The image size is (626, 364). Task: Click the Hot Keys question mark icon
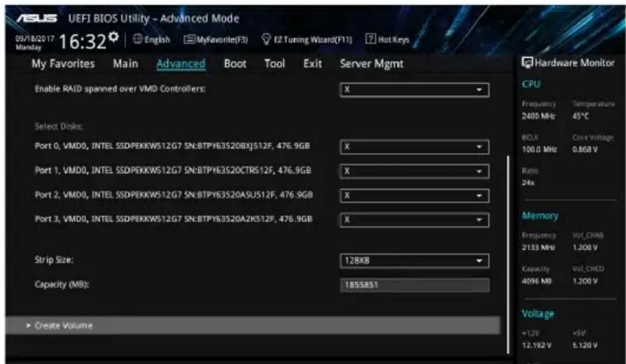point(371,39)
